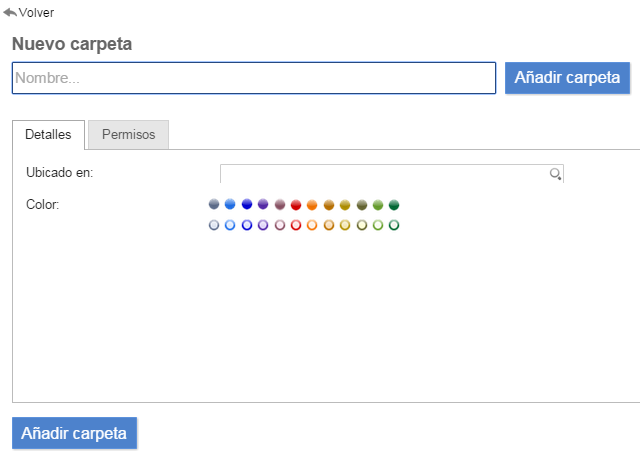Switch to the Permisos tab
Viewport: 640px width, 463px height.
coord(128,135)
